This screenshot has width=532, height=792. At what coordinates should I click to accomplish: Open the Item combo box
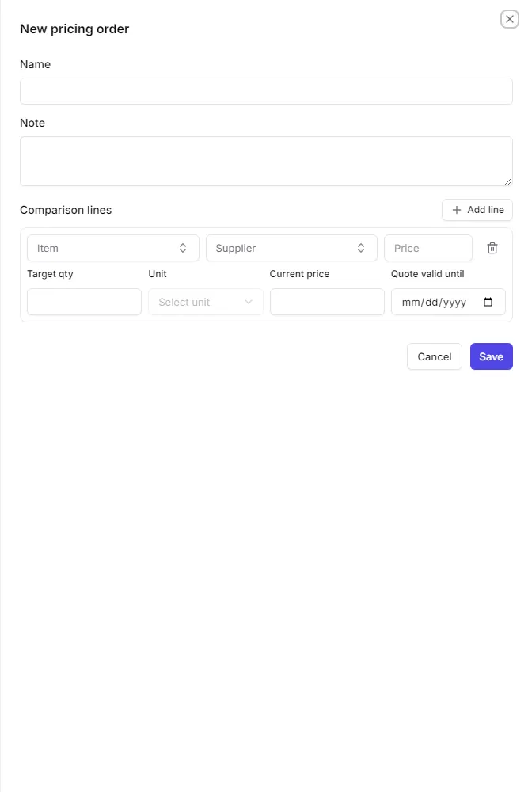pyautogui.click(x=113, y=248)
